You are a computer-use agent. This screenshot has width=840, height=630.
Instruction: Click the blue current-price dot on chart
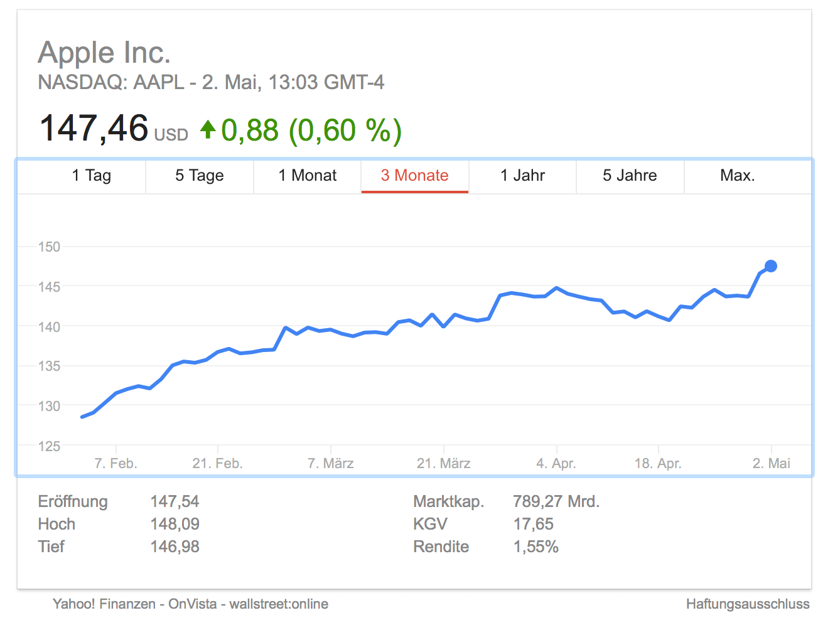[x=771, y=266]
